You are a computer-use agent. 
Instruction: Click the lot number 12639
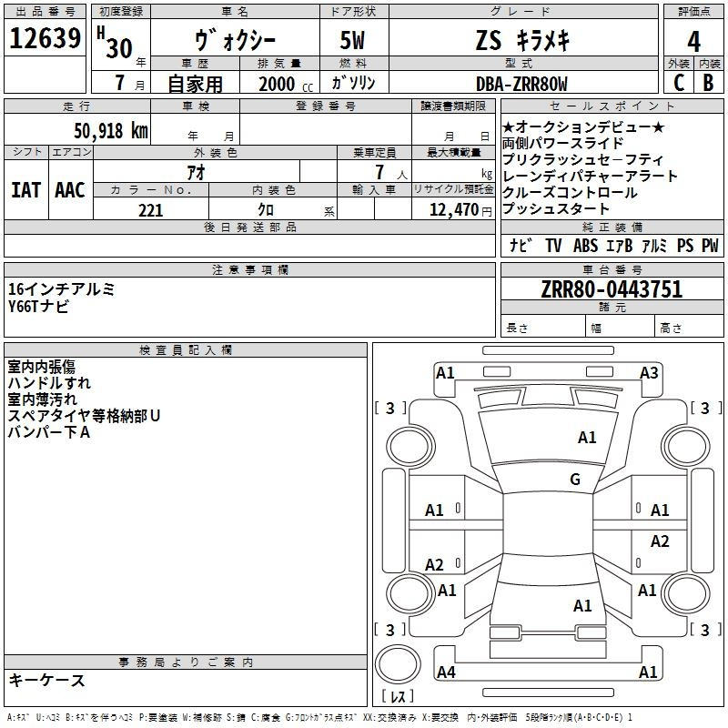tap(45, 38)
